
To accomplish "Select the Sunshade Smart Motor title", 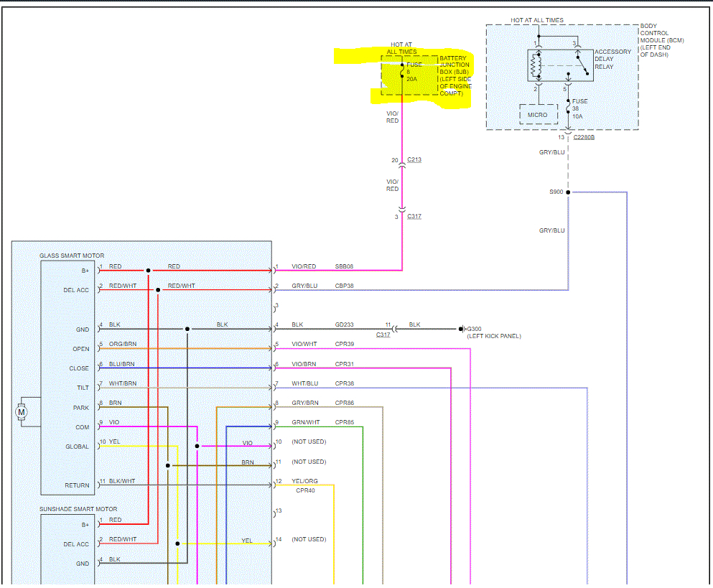I will pos(78,508).
